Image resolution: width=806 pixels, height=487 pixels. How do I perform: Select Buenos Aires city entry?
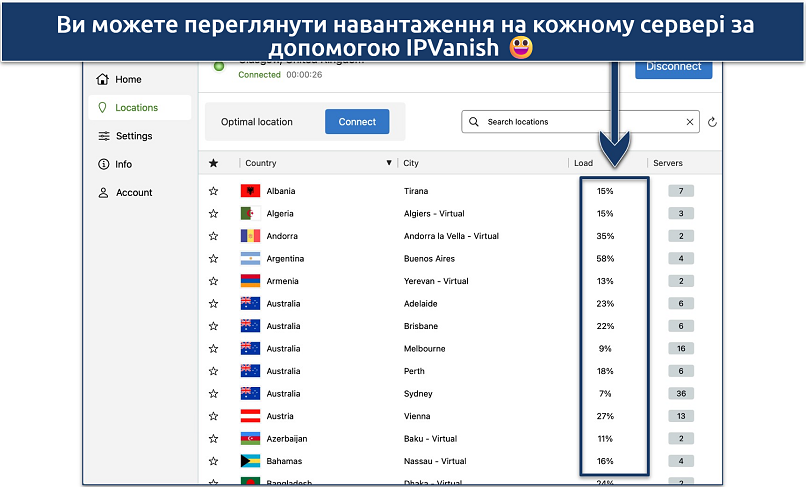tap(429, 259)
